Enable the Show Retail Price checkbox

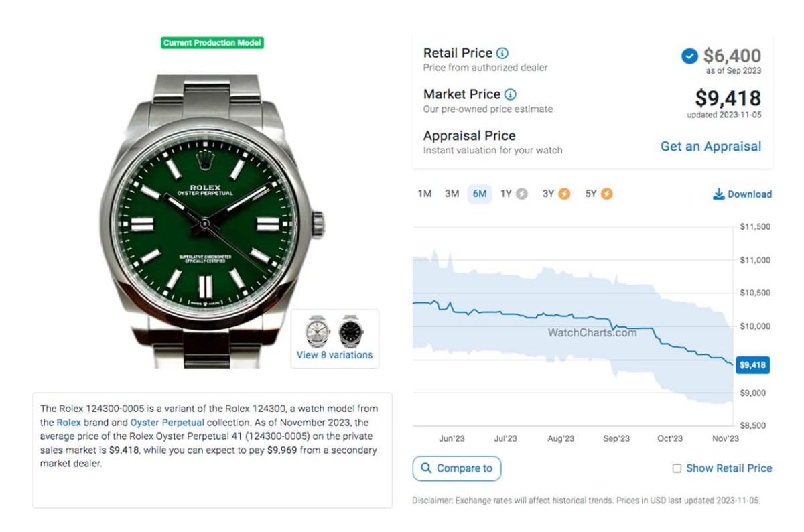(677, 468)
